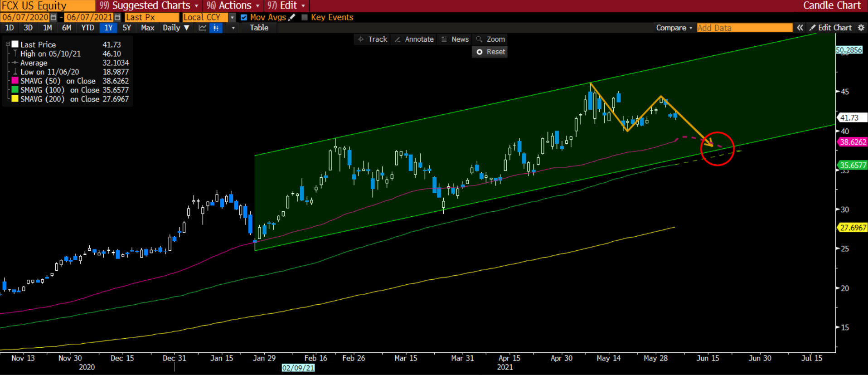Click the FCX US Equity ticker field
The width and height of the screenshot is (868, 375).
48,5
